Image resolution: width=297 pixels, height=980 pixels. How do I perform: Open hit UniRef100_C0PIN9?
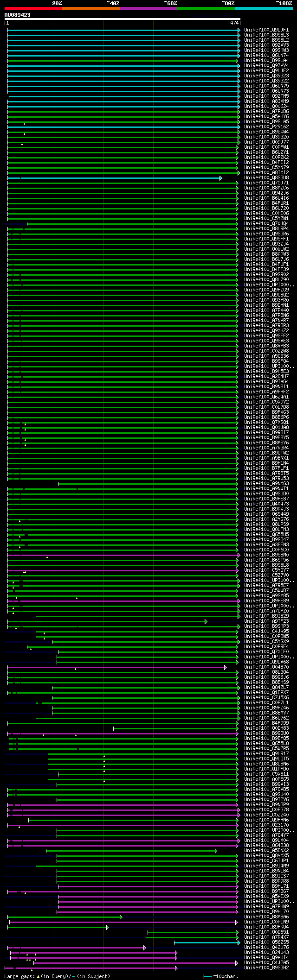click(266, 922)
